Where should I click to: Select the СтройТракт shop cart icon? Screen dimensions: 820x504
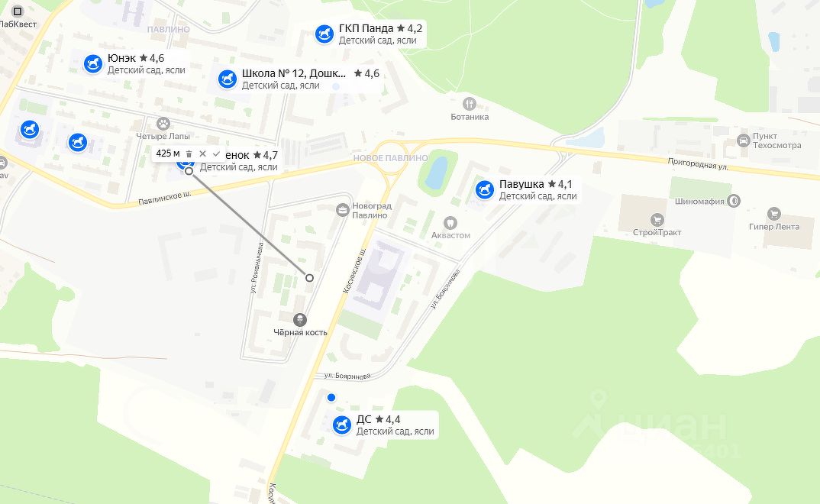(657, 220)
